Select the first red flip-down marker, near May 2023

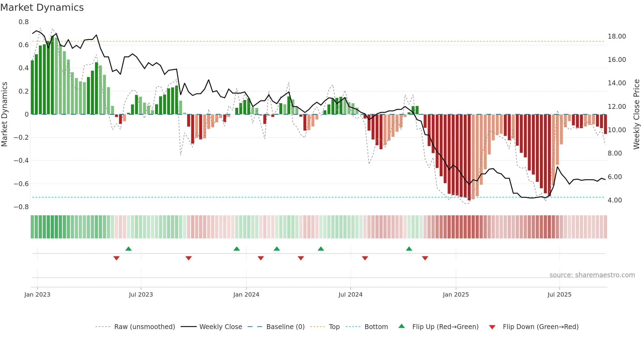click(116, 258)
